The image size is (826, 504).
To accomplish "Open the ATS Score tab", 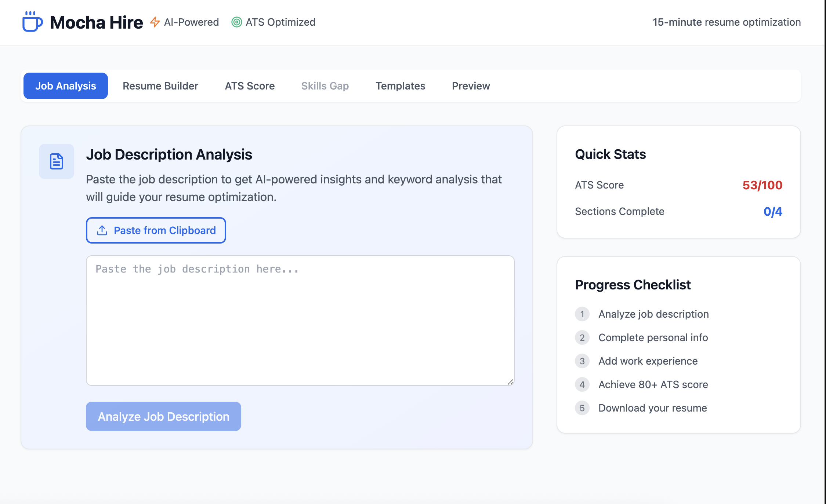I will [250, 86].
